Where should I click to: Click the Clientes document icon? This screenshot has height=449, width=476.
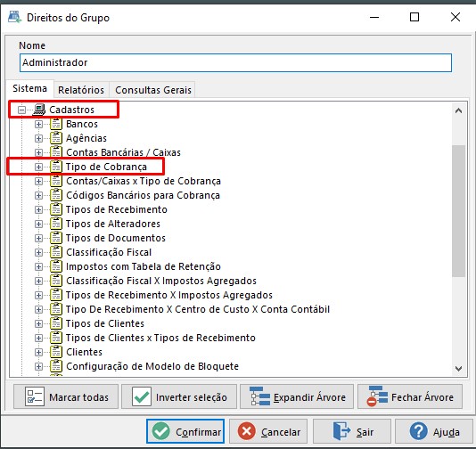point(56,352)
